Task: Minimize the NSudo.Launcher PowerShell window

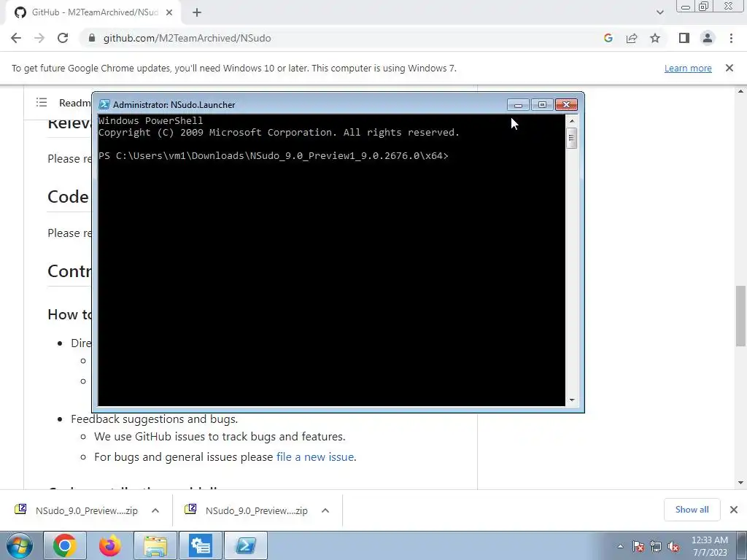Action: tap(518, 105)
